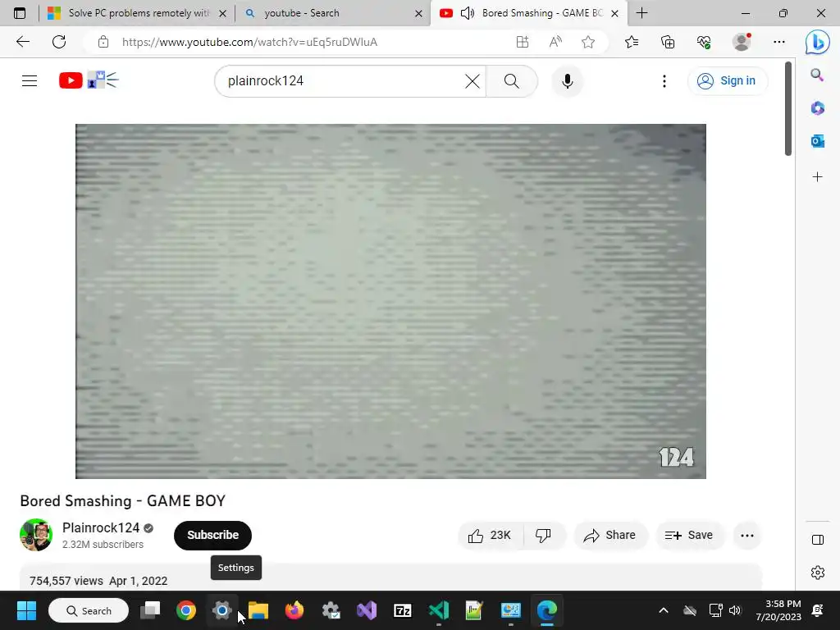
Task: Open the apps available icon in address bar
Action: coord(523,42)
